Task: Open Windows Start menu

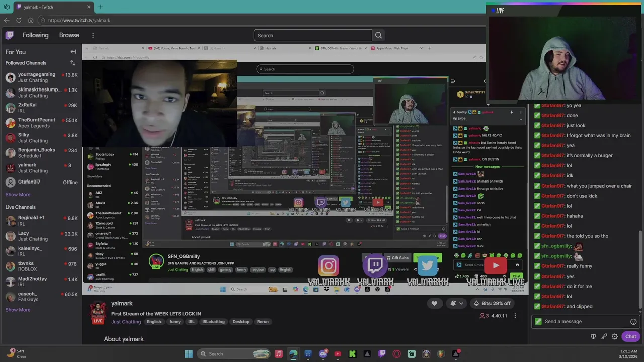Action: 189,354
